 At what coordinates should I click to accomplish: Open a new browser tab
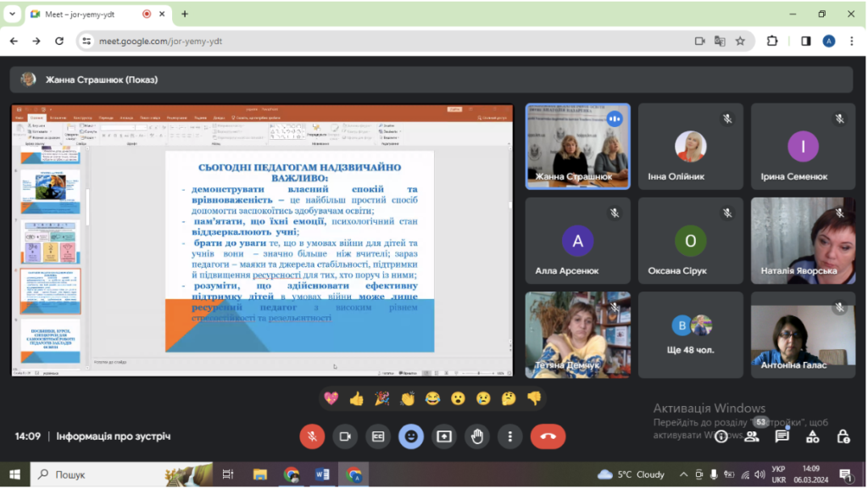(185, 14)
